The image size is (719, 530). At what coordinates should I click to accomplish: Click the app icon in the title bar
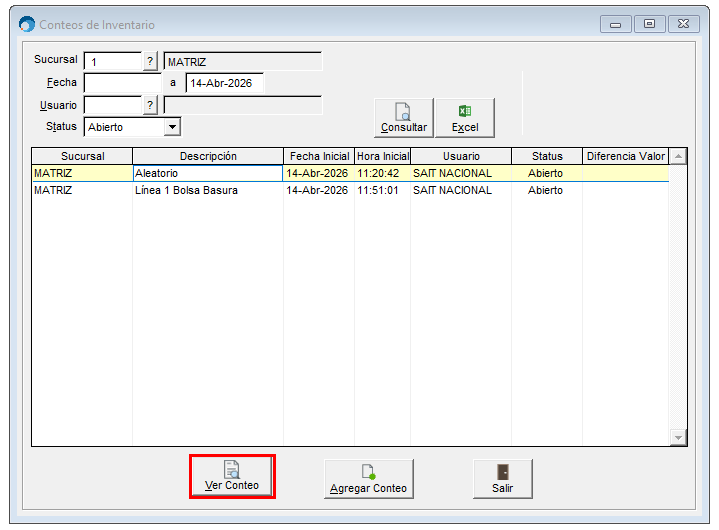pos(27,24)
